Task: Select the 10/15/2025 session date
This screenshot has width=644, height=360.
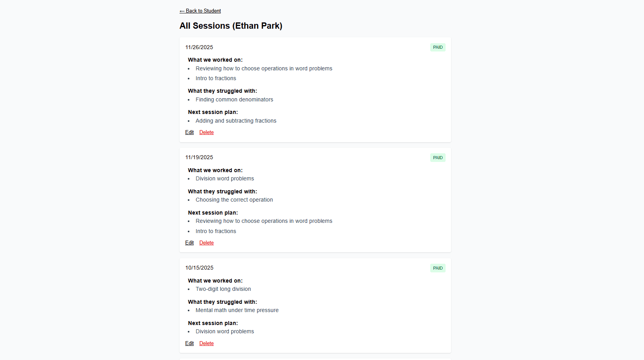Action: pyautogui.click(x=199, y=268)
